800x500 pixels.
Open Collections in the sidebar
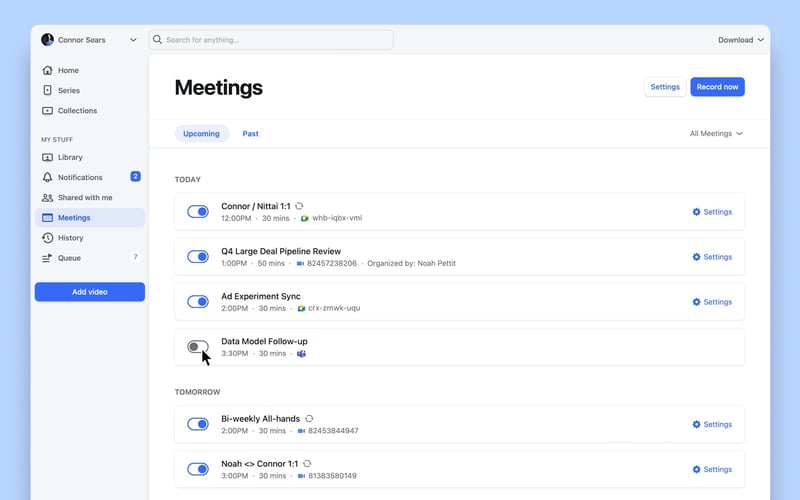click(90, 111)
